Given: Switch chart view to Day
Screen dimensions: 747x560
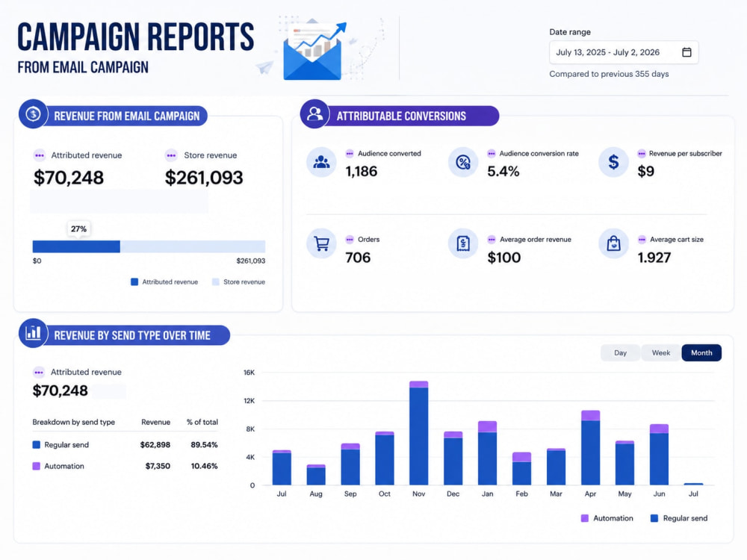Looking at the screenshot, I should point(620,353).
